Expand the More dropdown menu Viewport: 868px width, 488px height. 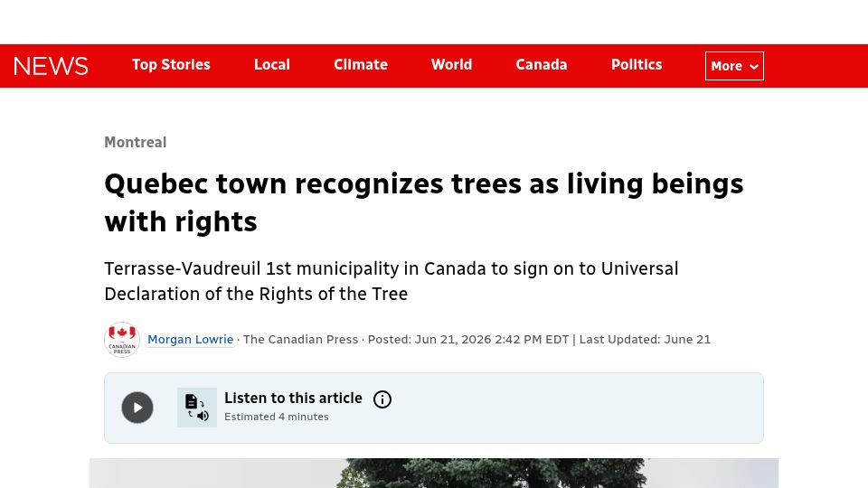(734, 66)
